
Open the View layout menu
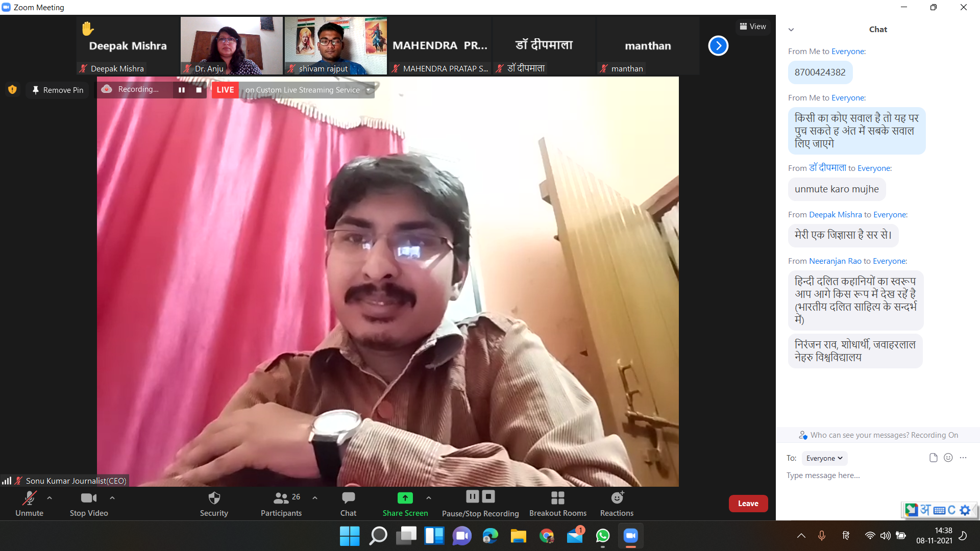pyautogui.click(x=753, y=27)
